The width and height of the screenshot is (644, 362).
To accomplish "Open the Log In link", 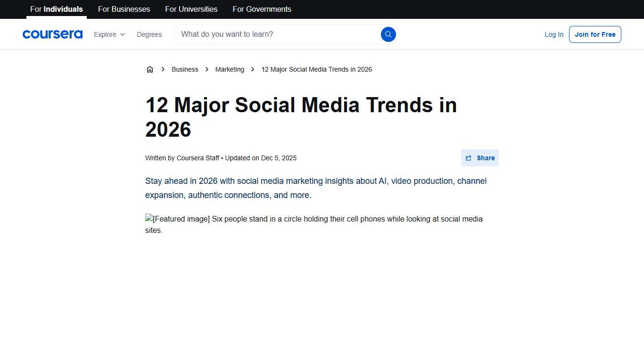I will (x=553, y=34).
